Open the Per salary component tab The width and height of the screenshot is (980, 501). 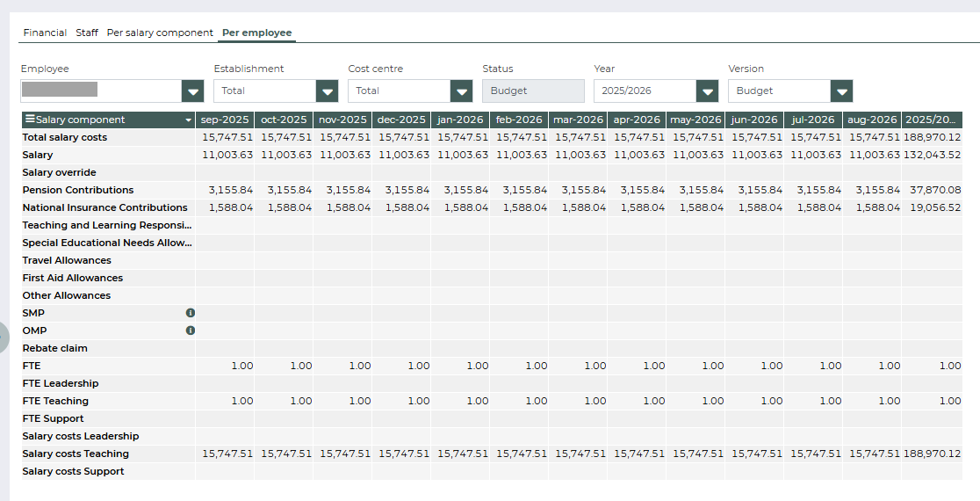pyautogui.click(x=160, y=33)
